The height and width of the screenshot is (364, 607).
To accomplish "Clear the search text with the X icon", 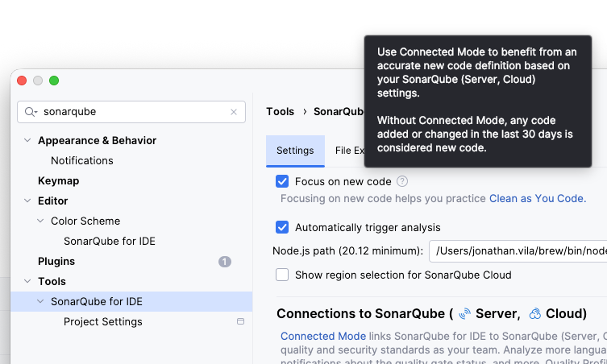I will click(234, 113).
